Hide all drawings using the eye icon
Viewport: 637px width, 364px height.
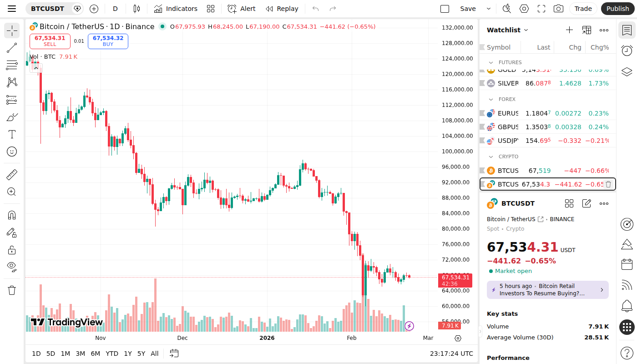point(11,267)
